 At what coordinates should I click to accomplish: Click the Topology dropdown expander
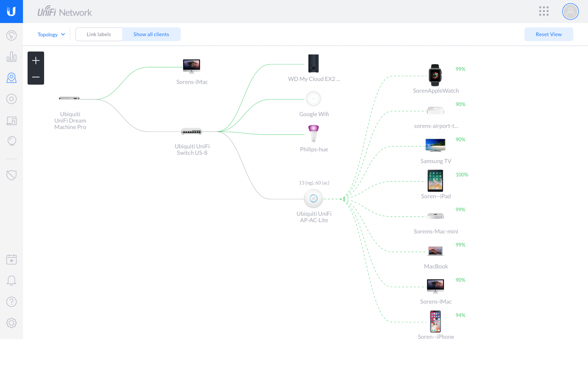(63, 34)
